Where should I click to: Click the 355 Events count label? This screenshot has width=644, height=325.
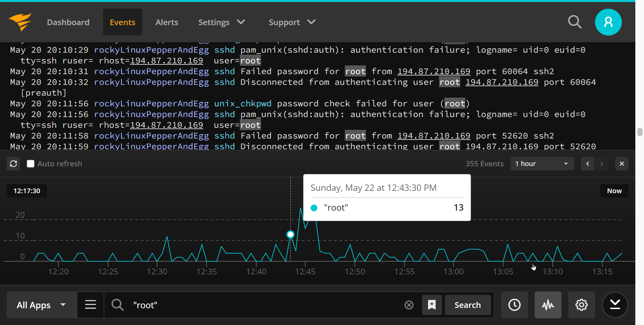(x=484, y=164)
